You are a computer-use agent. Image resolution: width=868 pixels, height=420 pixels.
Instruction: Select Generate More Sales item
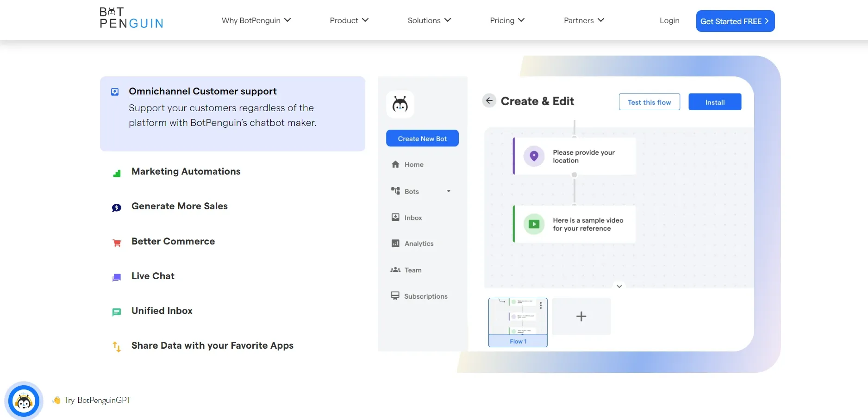(x=180, y=206)
